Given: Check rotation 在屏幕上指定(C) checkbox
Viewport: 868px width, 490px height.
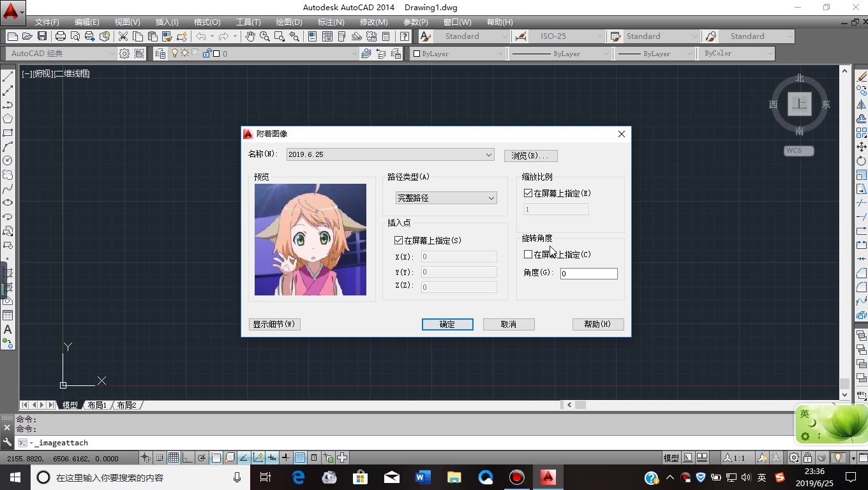Looking at the screenshot, I should (528, 255).
